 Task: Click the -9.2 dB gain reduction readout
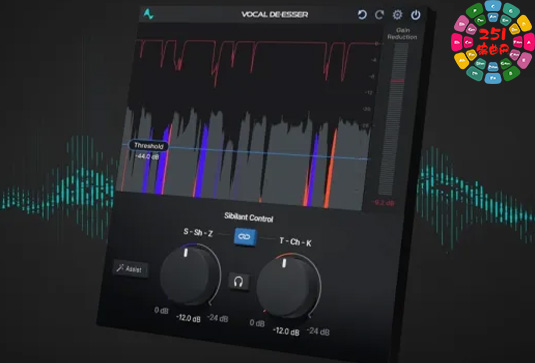(384, 203)
